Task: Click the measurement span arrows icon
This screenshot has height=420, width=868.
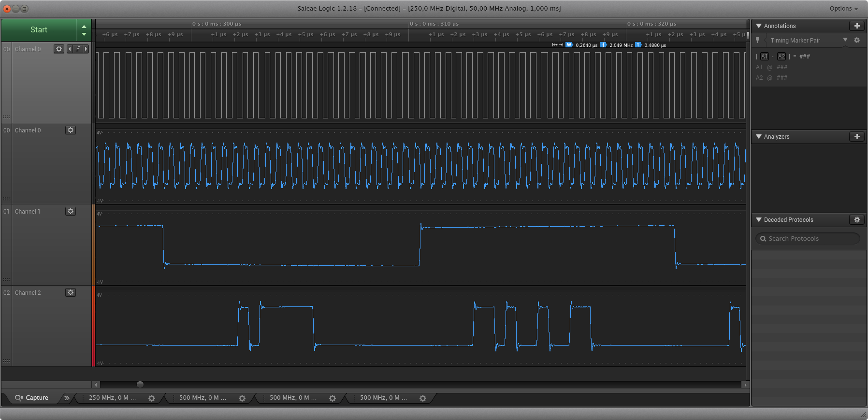Action: coord(557,45)
